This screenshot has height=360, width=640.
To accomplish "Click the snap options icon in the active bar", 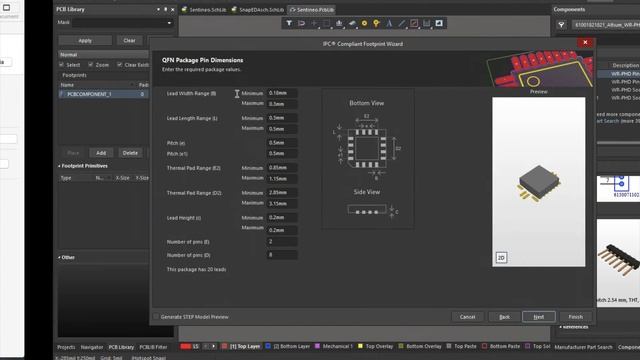I will pos(301,23).
